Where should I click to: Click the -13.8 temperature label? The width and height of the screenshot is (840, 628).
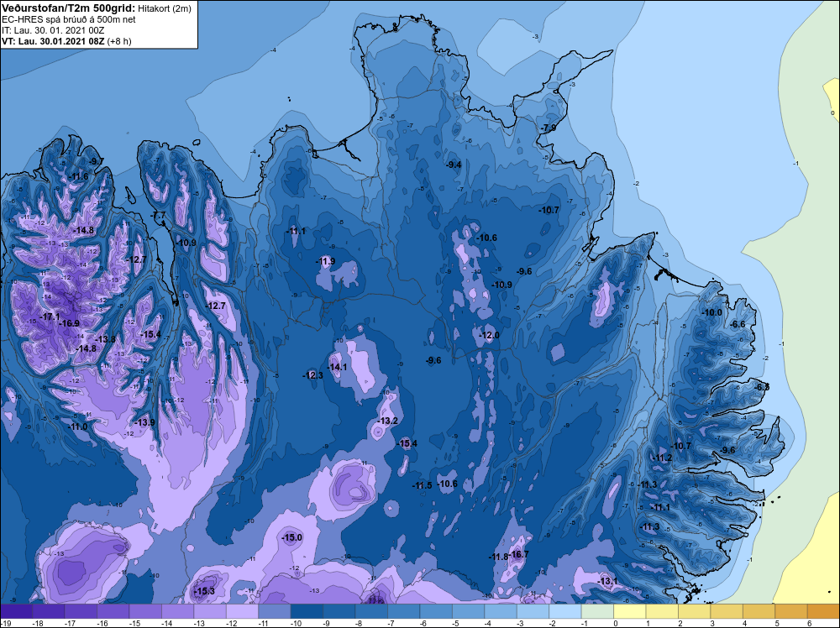[x=106, y=339]
